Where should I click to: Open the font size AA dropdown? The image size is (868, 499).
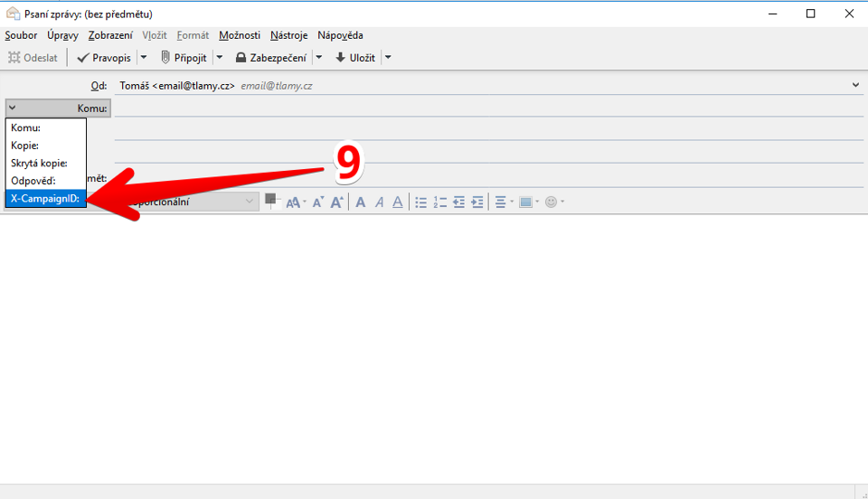[297, 202]
